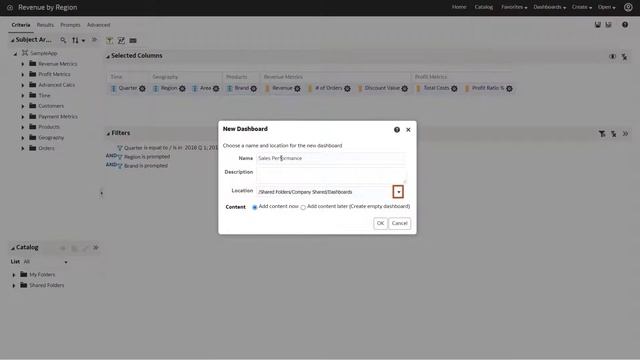This screenshot has width=640, height=360.
Task: Click the sort icon in Subject Areas
Action: pos(78,40)
